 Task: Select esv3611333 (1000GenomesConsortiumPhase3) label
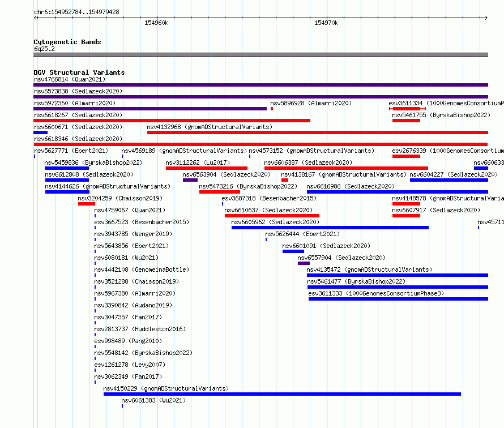click(x=376, y=293)
